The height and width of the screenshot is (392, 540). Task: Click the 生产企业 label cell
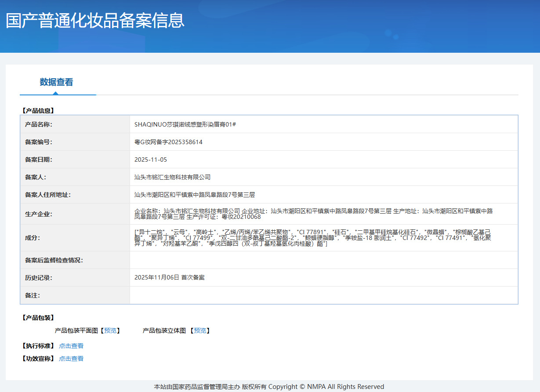click(75, 214)
